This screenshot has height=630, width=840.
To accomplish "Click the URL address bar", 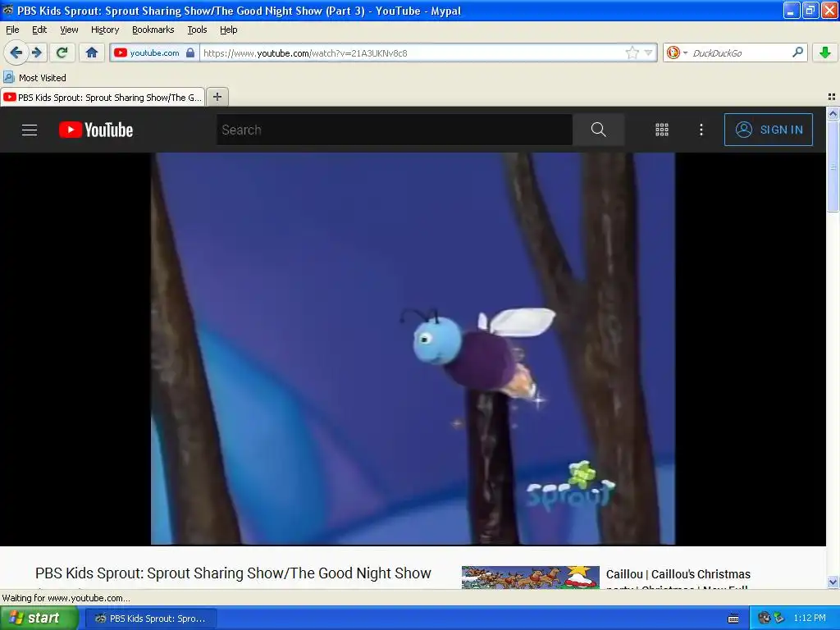I will 413,52.
